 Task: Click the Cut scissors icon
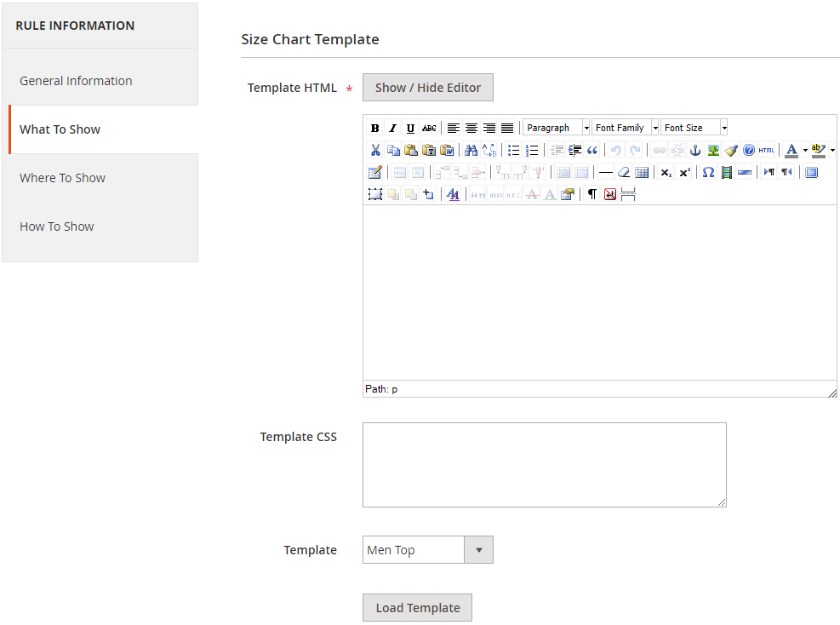375,150
